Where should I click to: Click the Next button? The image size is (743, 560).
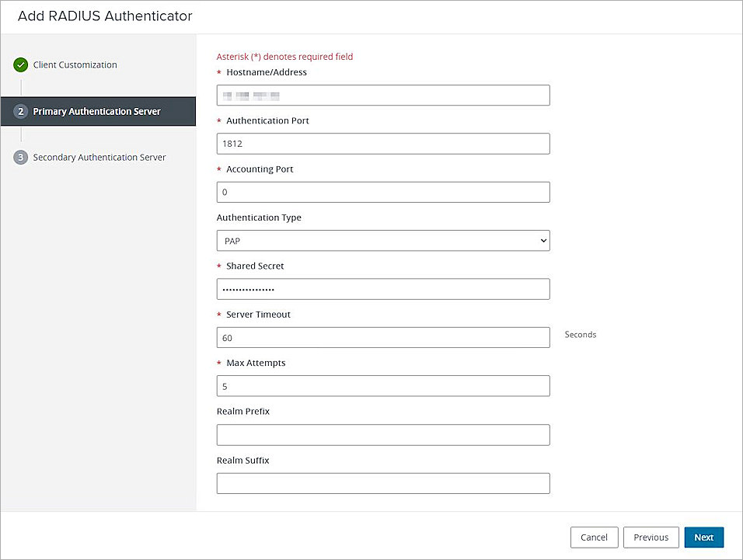[703, 537]
